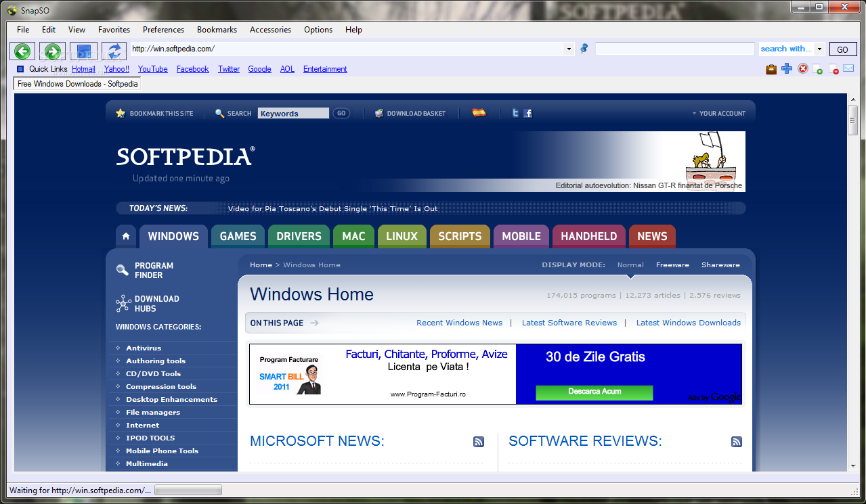Click the Download Basket icon

pos(379,113)
